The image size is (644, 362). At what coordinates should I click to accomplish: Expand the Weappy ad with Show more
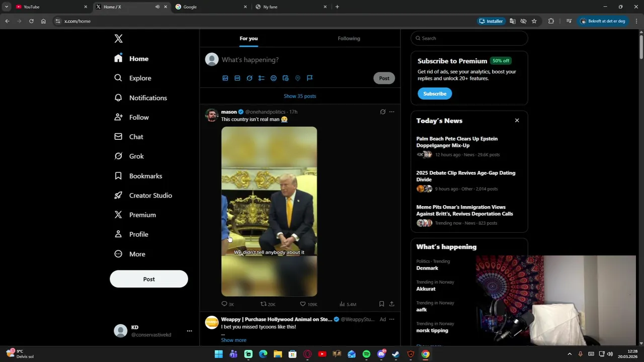(x=233, y=340)
